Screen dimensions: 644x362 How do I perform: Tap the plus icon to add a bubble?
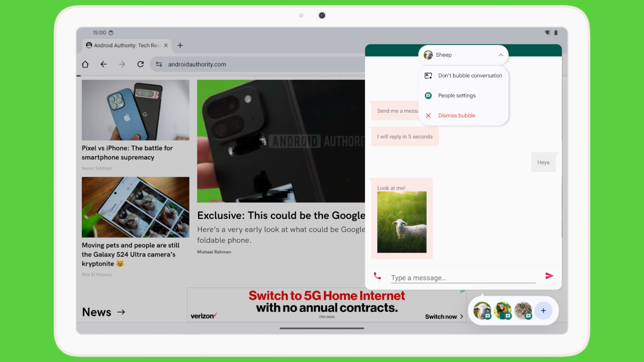(543, 310)
